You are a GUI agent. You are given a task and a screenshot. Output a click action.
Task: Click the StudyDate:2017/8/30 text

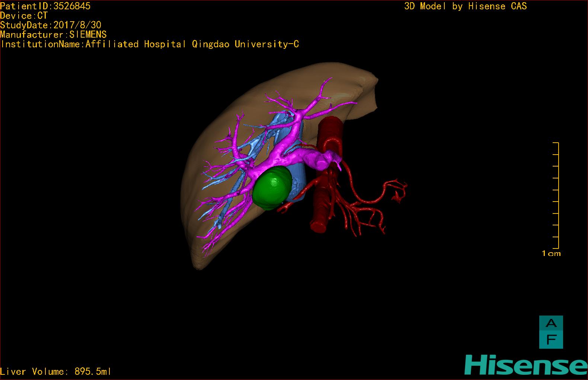click(51, 25)
